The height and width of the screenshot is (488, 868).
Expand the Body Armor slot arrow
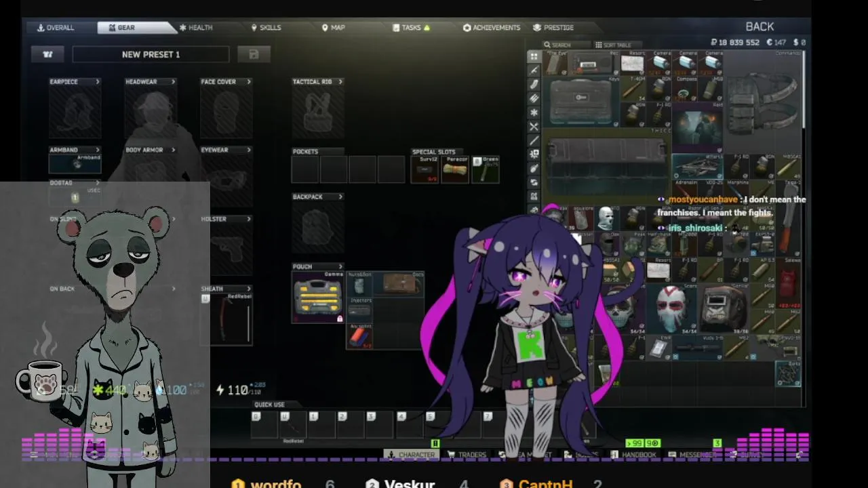174,150
